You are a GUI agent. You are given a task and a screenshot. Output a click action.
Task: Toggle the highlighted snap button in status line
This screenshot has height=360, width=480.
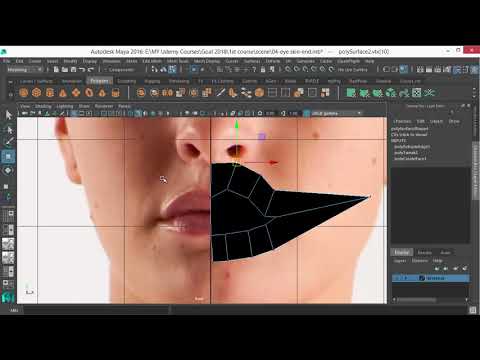click(194, 69)
